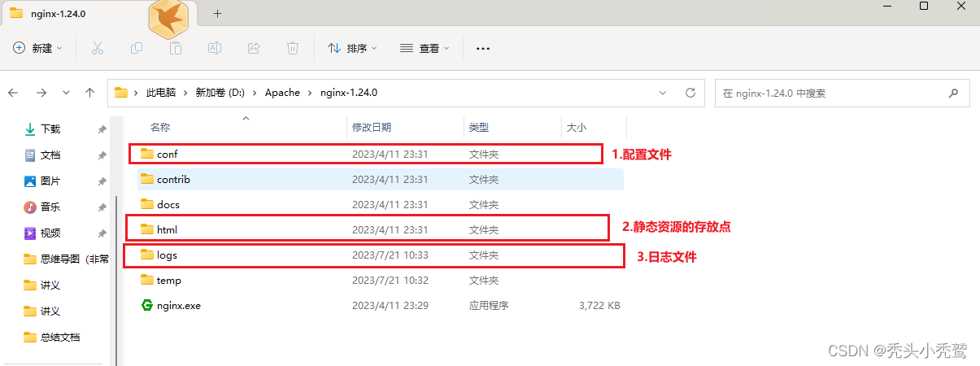Click the green nginx.exe application icon
The height and width of the screenshot is (366, 980).
point(147,306)
